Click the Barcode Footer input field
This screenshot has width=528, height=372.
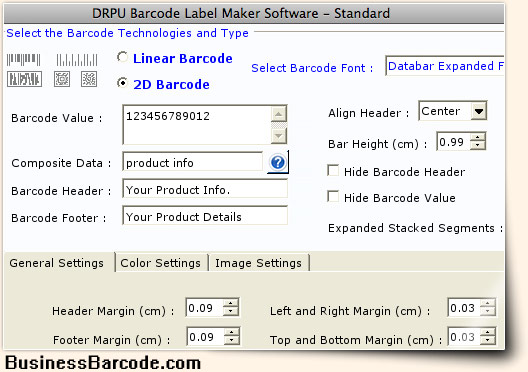(205, 216)
